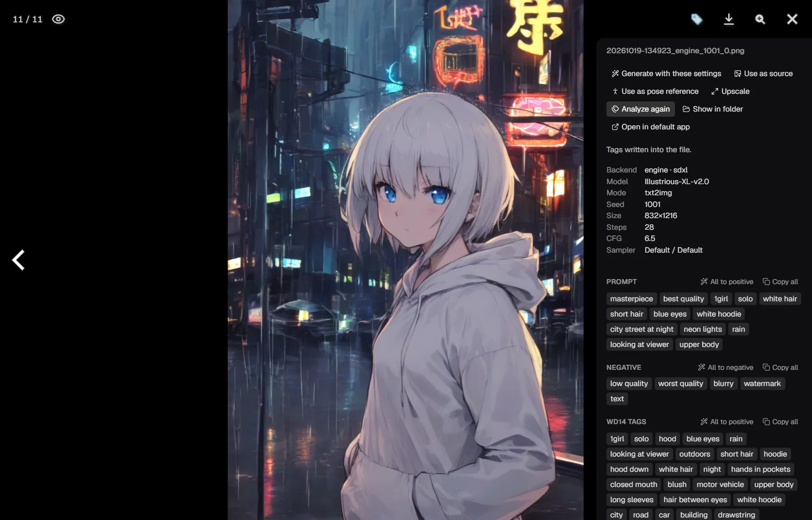Select city street at night tag

pyautogui.click(x=641, y=329)
